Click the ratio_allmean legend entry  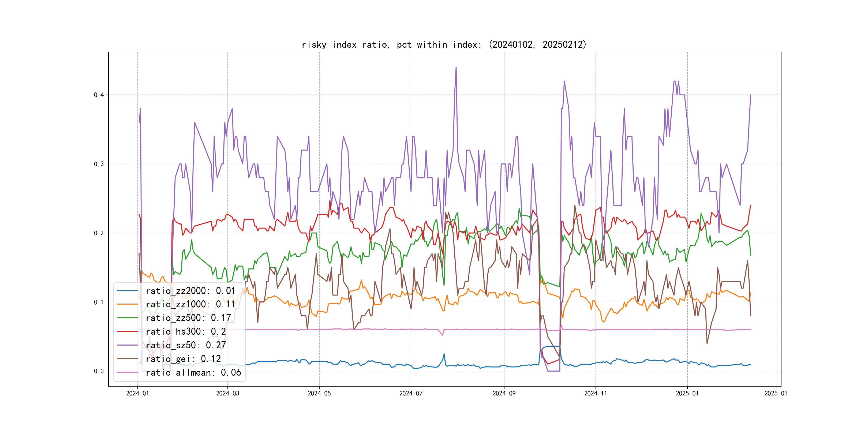[193, 372]
